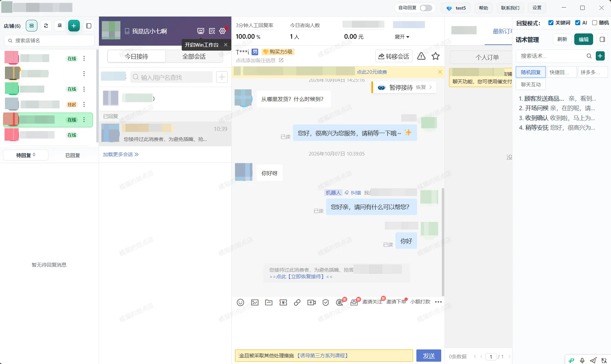The width and height of the screenshot is (611, 364).
Task: Expand 加载更多会话 link
Action: click(121, 155)
